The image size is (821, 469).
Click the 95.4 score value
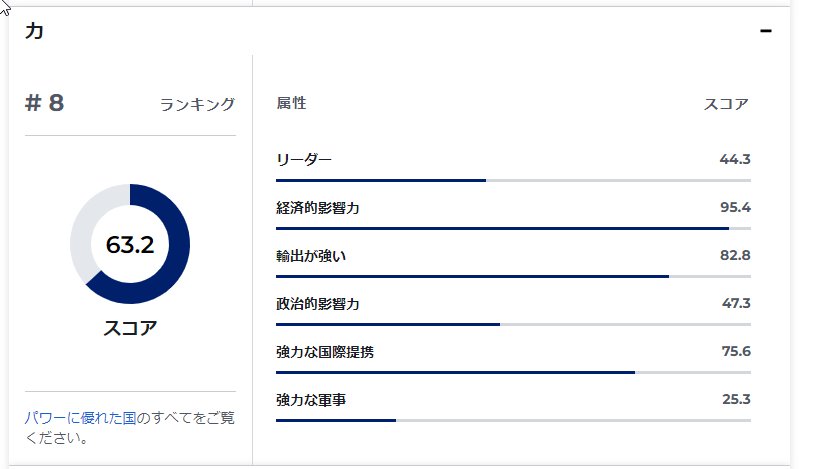tap(734, 208)
